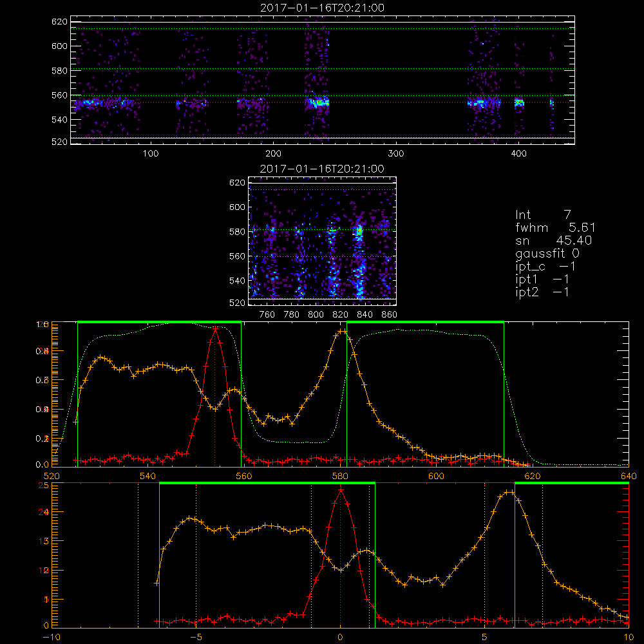Click x-axis label 780 of the middle image
This screenshot has height=644, width=644.
pos(292,315)
